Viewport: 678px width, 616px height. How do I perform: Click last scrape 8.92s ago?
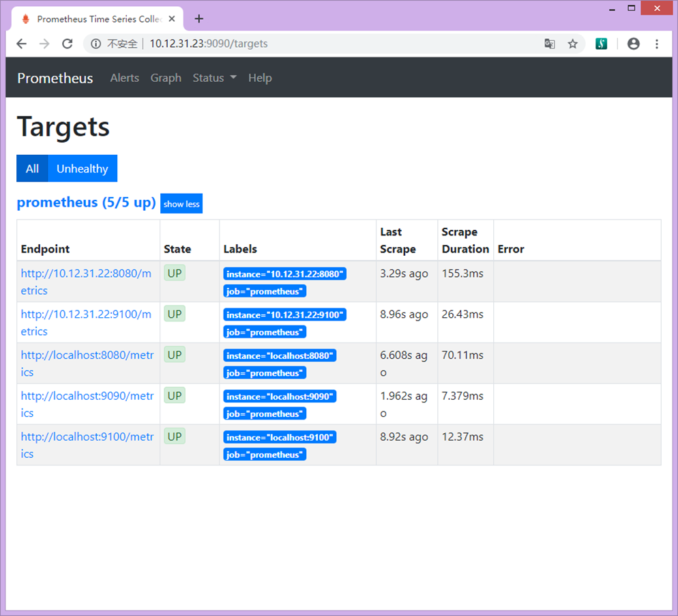click(404, 437)
